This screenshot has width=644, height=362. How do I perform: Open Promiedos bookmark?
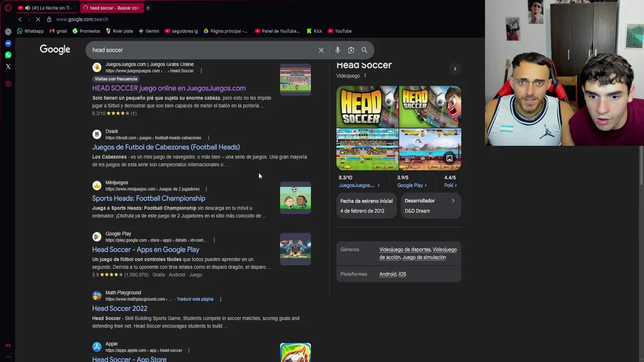tap(86, 31)
